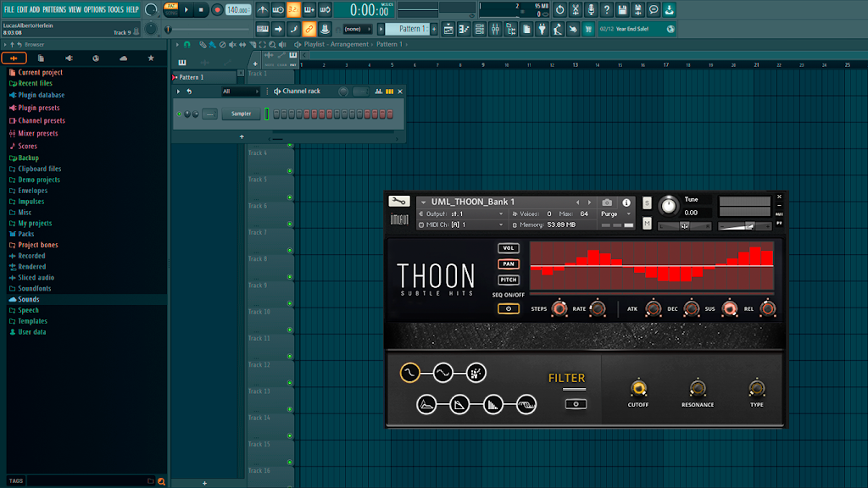Screen dimensions: 868x488
Task: Click the star favorites tab in browser
Action: pos(151,58)
